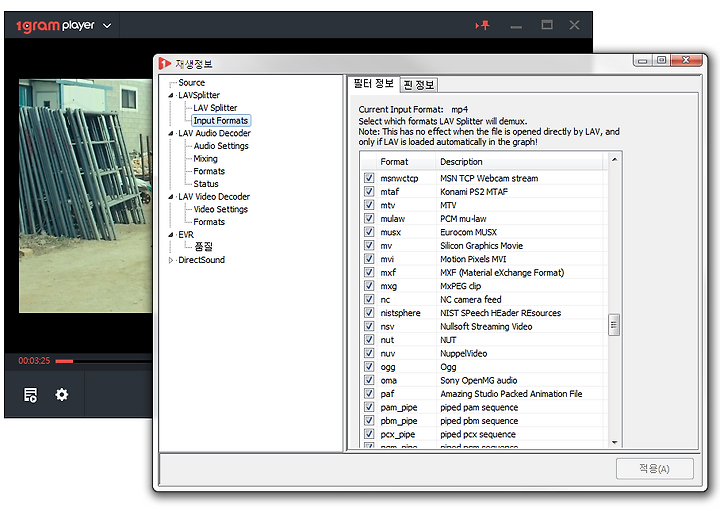720x515 pixels.
Task: Click the 'nut' format name
Action: tap(387, 340)
